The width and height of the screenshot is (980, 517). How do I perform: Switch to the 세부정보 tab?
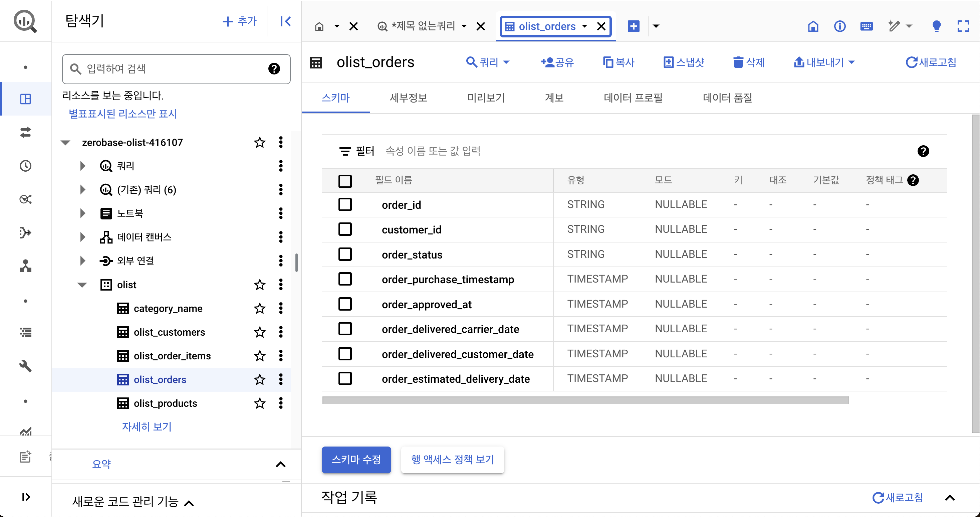pos(408,98)
